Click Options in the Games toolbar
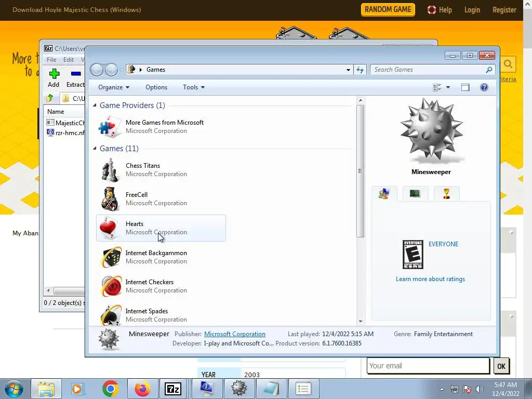 coord(156,87)
